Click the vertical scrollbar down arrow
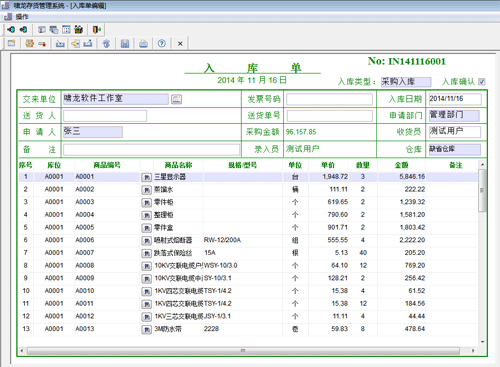The width and height of the screenshot is (500, 367). pyautogui.click(x=482, y=342)
